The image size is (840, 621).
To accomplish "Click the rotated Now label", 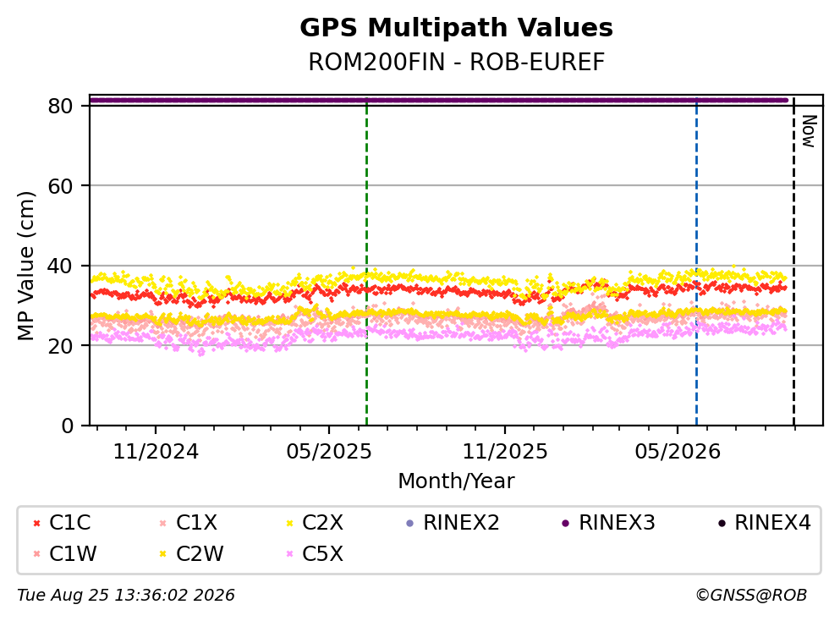I will tap(809, 131).
